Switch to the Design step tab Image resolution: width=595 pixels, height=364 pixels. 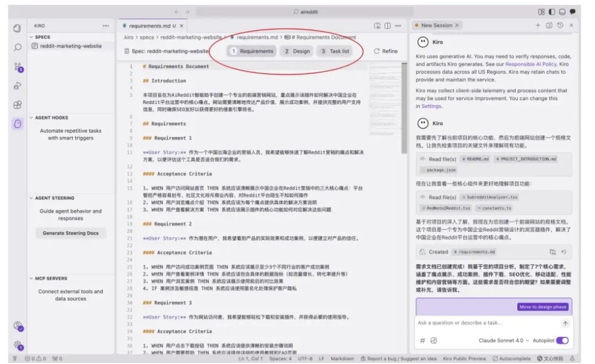coord(297,51)
